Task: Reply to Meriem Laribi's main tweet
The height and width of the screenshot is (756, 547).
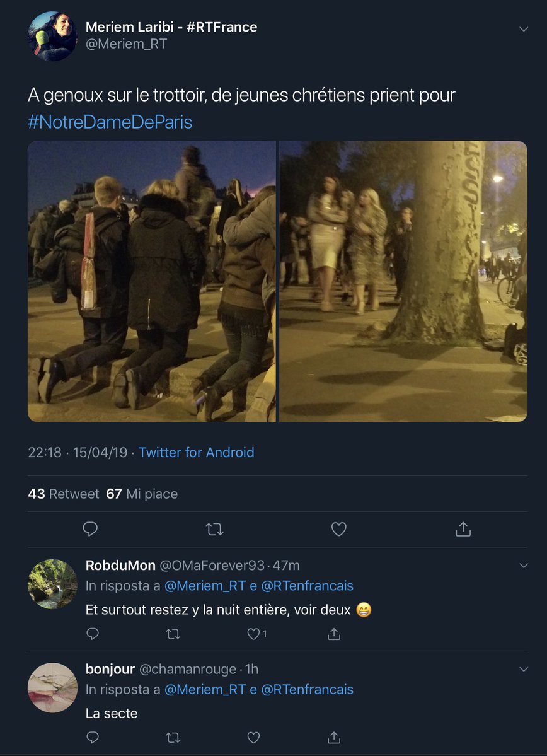Action: [90, 529]
